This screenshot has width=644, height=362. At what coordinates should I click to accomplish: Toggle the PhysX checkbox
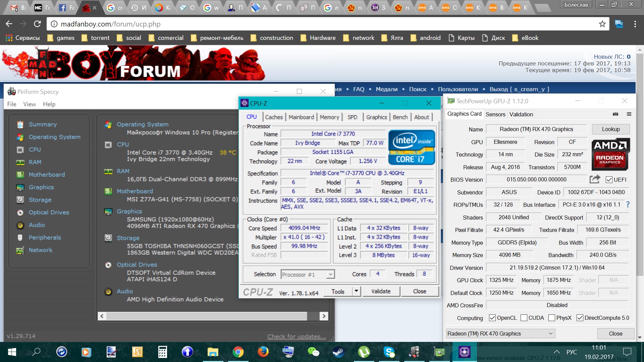point(551,318)
